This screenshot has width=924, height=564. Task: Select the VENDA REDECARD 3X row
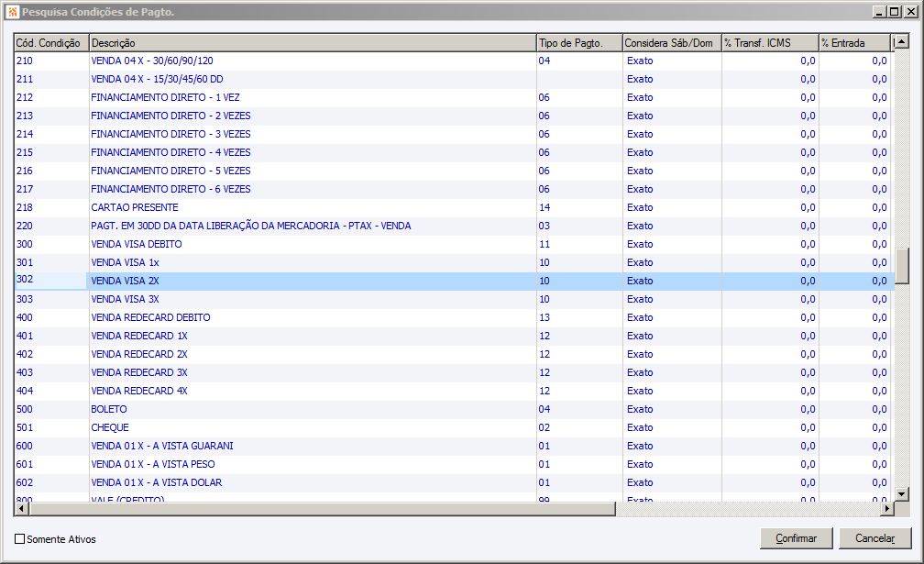click(x=455, y=372)
